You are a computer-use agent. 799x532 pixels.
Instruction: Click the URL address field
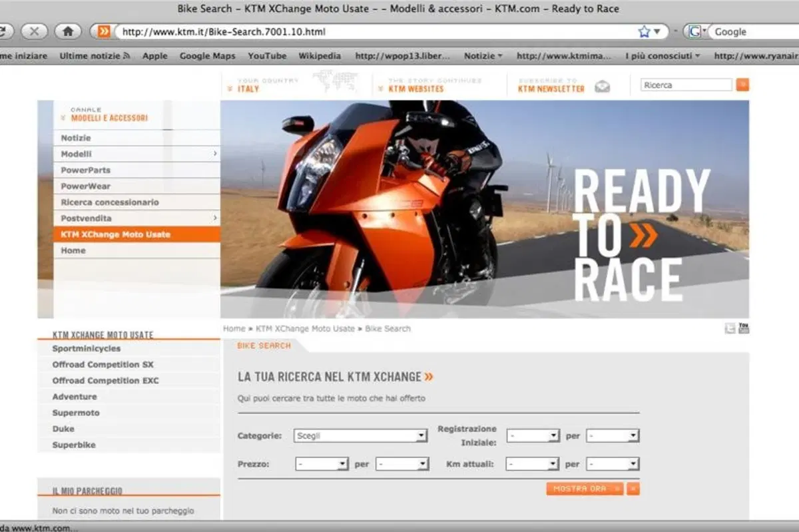tap(375, 31)
